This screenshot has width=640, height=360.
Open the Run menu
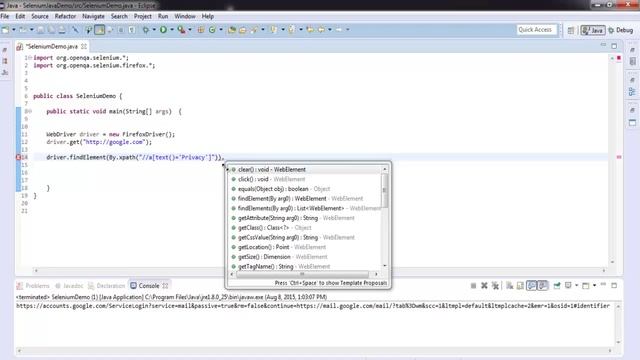(x=163, y=16)
